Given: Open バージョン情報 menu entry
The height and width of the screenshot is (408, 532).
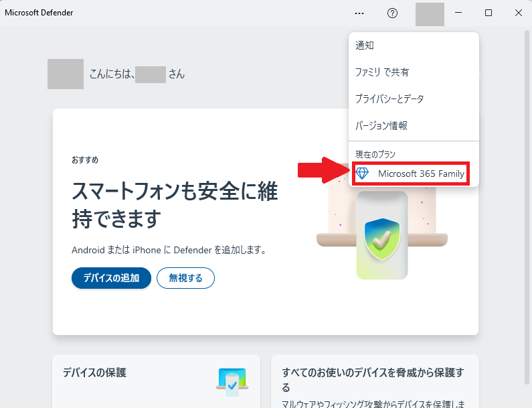Looking at the screenshot, I should tap(414, 126).
